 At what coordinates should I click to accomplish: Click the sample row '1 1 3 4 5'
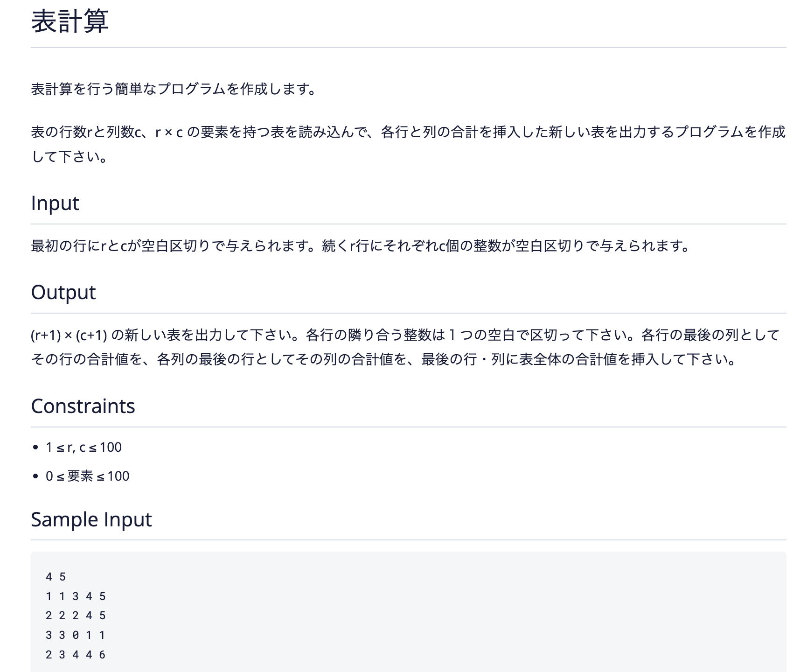click(x=76, y=596)
